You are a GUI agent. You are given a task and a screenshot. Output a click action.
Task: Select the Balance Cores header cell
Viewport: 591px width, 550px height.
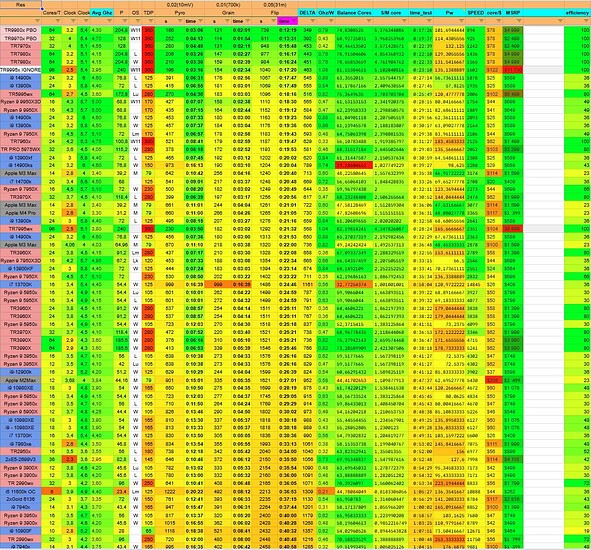(x=354, y=13)
